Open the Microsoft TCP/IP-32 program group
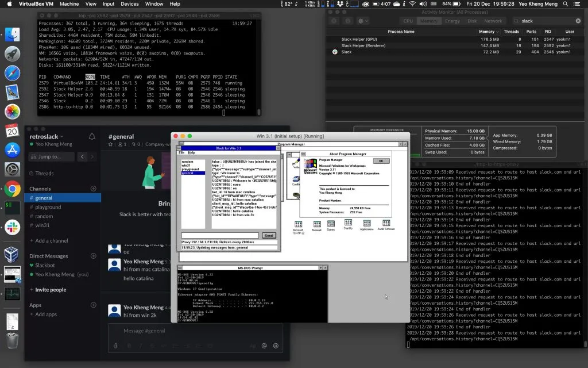This screenshot has width=588, height=368. tap(297, 223)
